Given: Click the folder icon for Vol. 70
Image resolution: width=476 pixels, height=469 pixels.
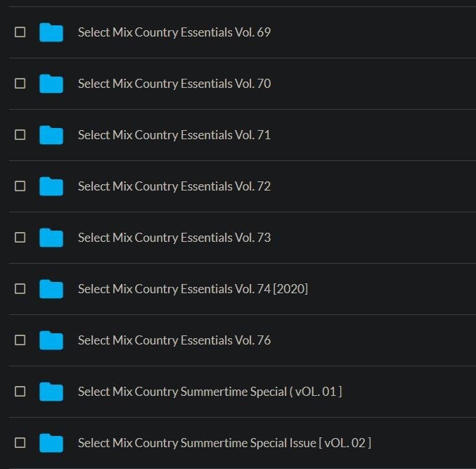Looking at the screenshot, I should click(51, 84).
